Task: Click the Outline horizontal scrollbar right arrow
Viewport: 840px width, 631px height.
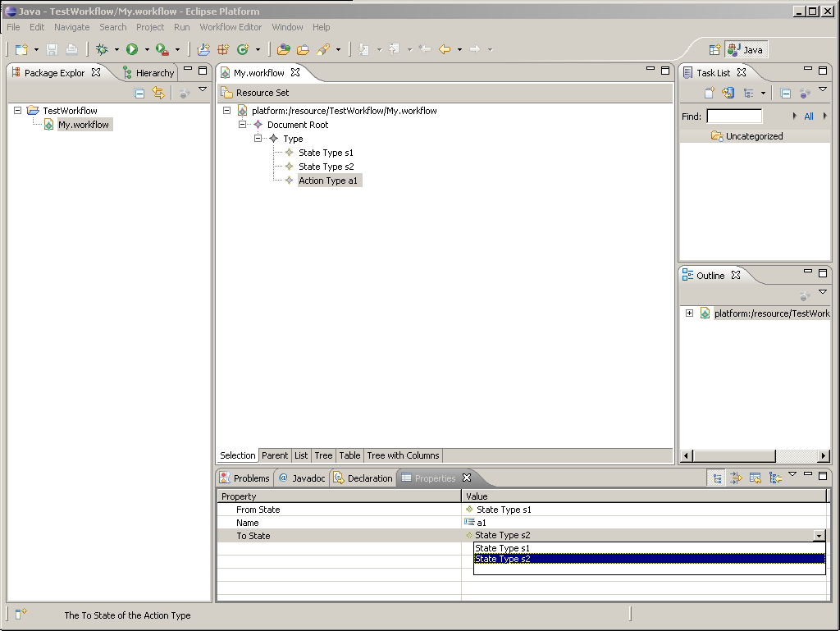Action: tap(824, 456)
